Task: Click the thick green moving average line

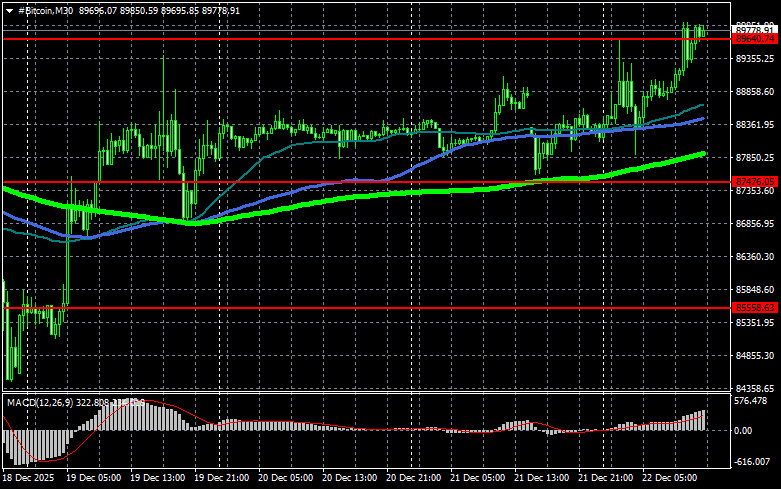Action: 400,192
